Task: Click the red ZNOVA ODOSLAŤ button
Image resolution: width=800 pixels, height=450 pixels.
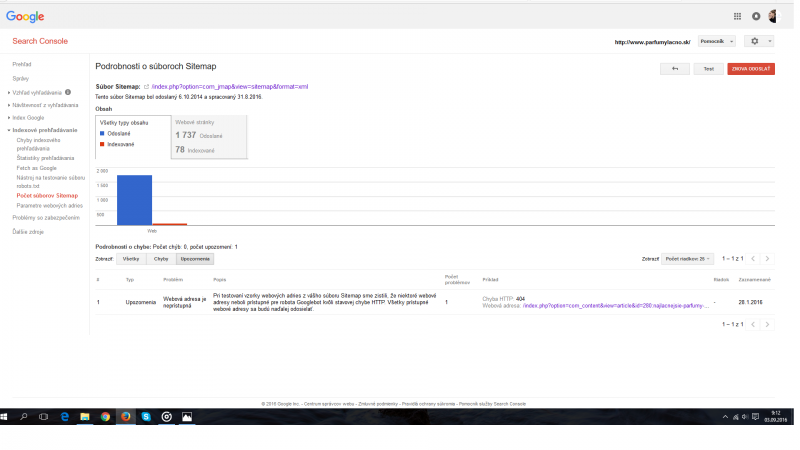Action: (750, 69)
